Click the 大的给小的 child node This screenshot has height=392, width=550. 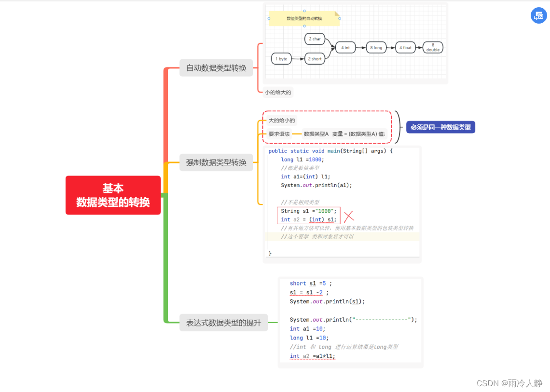[282, 120]
